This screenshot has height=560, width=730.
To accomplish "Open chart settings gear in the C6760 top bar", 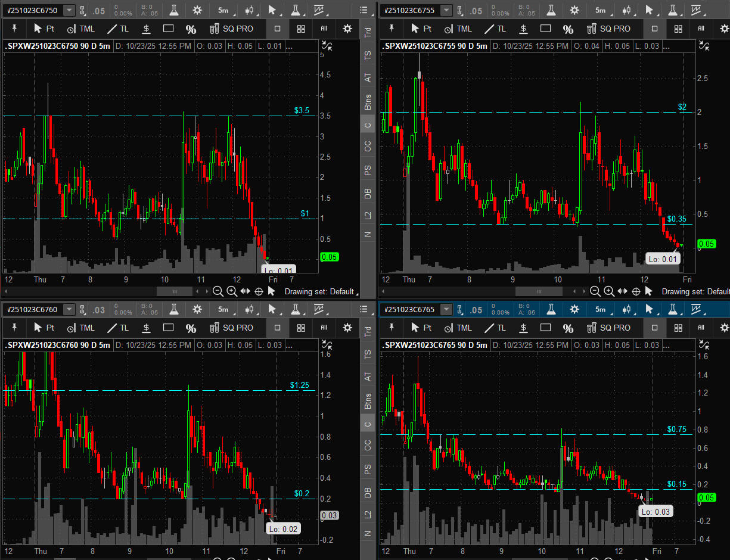I will pos(197,309).
